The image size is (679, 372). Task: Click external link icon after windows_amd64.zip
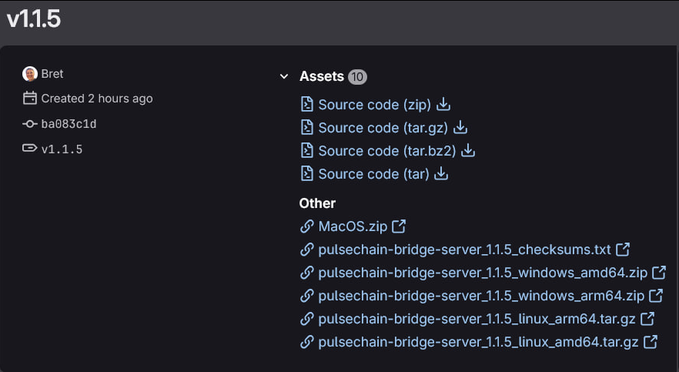(659, 272)
